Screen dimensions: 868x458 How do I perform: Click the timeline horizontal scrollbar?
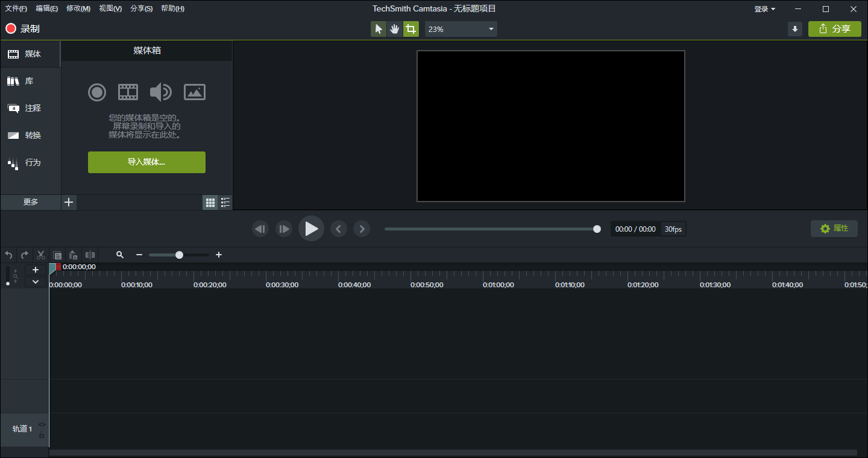point(453,453)
